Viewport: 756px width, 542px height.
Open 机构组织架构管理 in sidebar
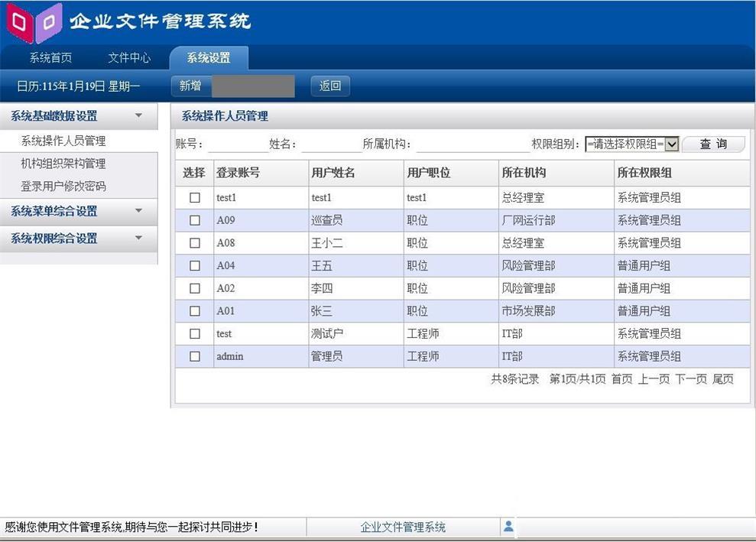[x=63, y=164]
